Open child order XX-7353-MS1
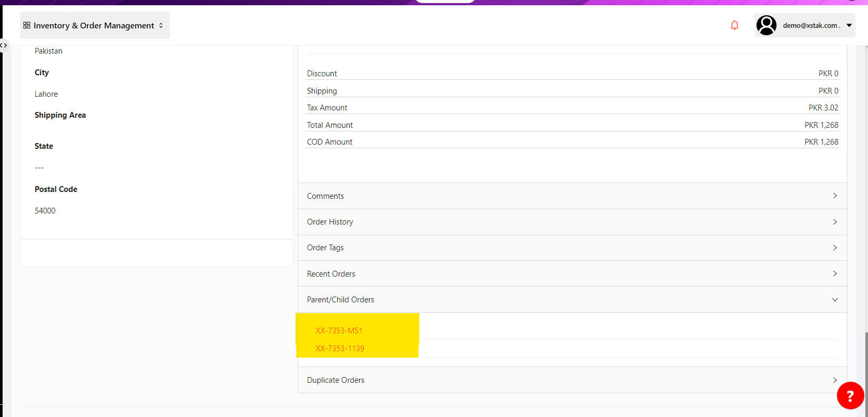This screenshot has width=868, height=417. click(x=339, y=331)
